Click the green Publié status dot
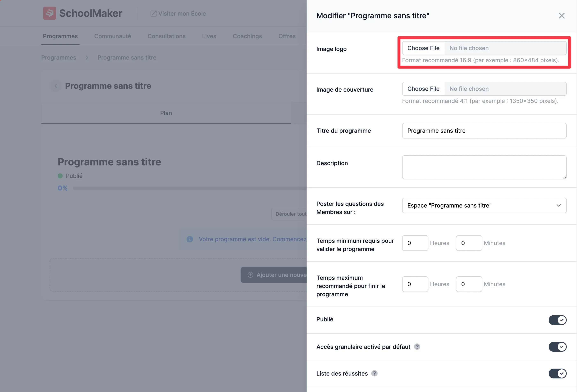The height and width of the screenshot is (392, 577). pyautogui.click(x=60, y=176)
